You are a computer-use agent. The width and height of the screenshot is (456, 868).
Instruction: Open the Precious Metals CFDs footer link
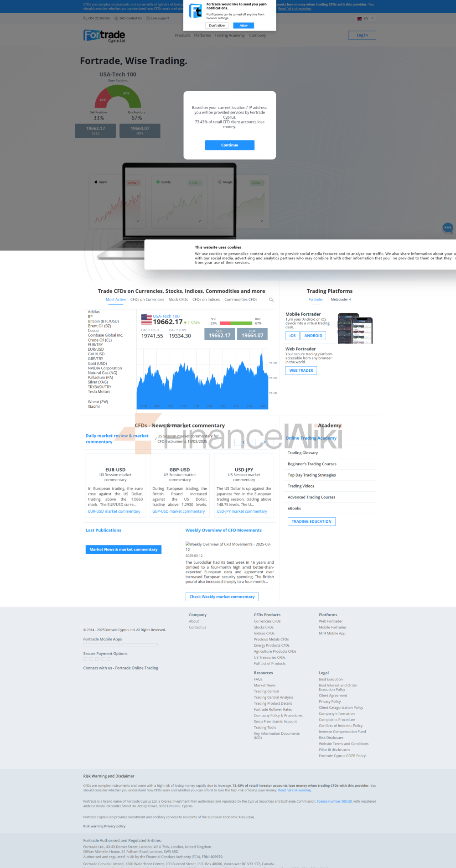271,639
